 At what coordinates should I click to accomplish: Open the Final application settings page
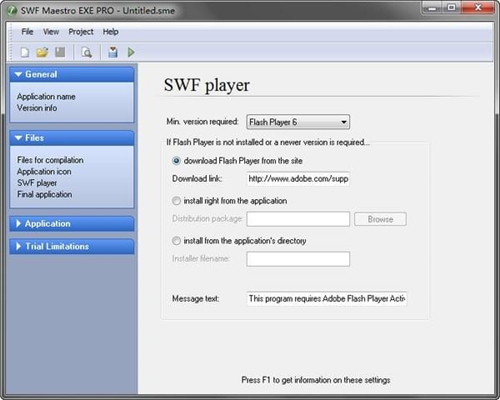pyautogui.click(x=45, y=194)
